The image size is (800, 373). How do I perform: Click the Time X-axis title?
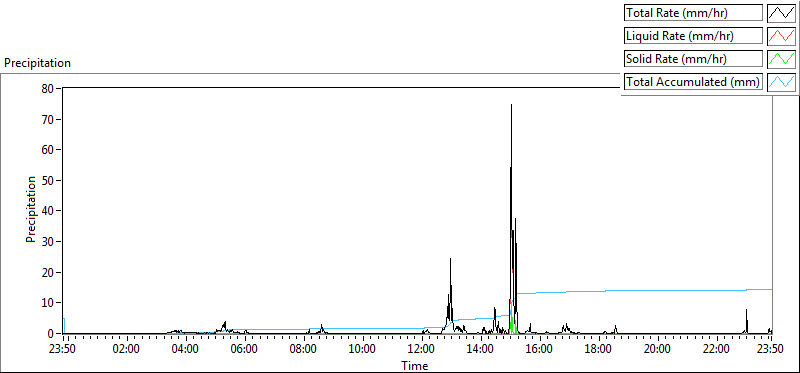click(x=414, y=365)
